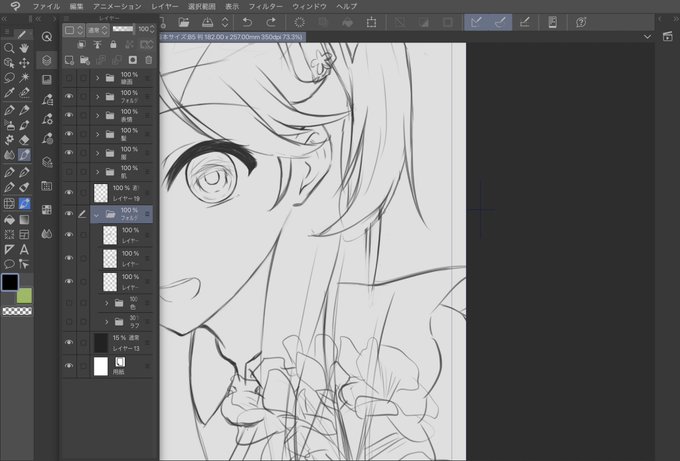Screen dimensions: 680x461
Task: Select the Zoom magnifier tool
Action: (9, 48)
